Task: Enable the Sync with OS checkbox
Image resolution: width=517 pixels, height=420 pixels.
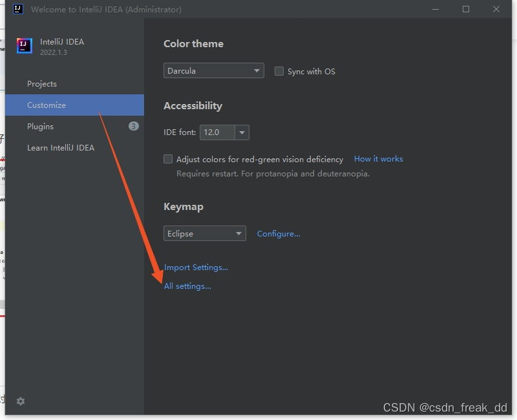Action: click(x=279, y=71)
